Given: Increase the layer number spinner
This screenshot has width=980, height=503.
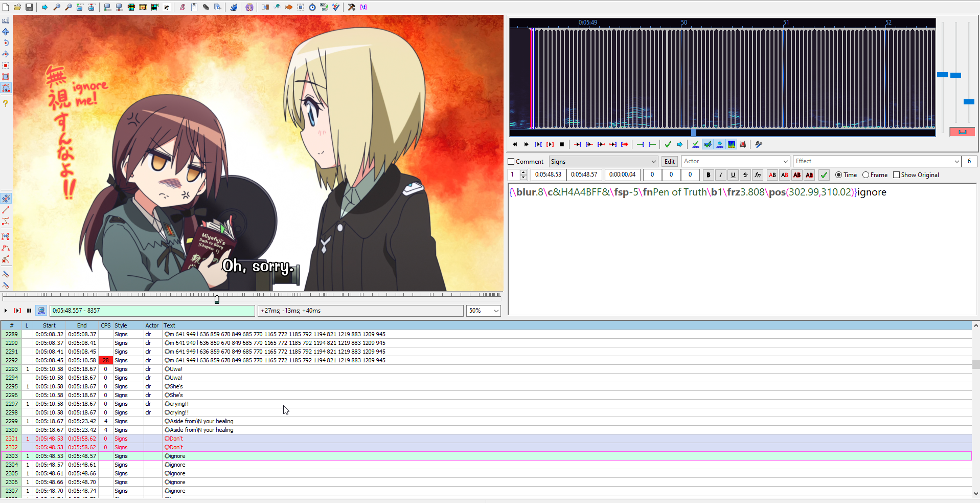Looking at the screenshot, I should [523, 172].
